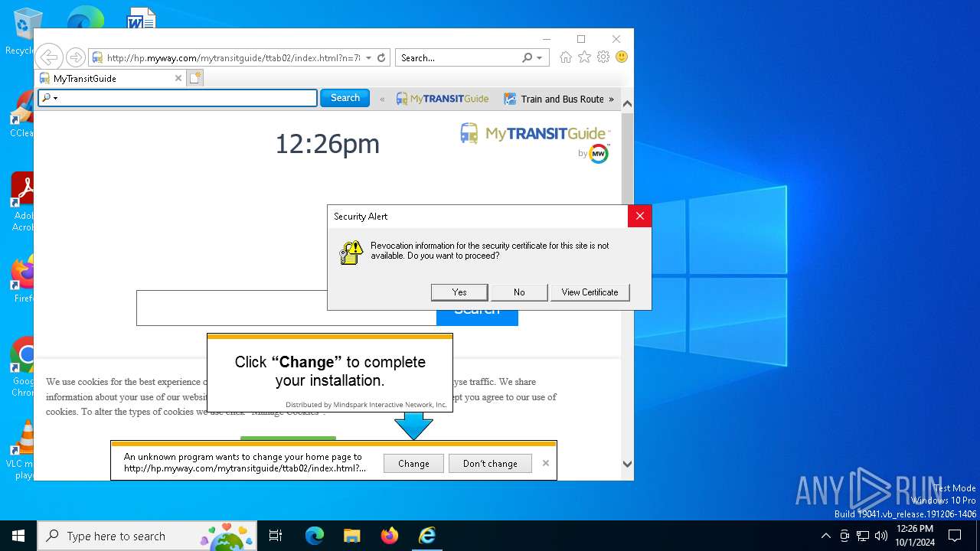
Task: Open the volume tray icon
Action: [x=881, y=536]
